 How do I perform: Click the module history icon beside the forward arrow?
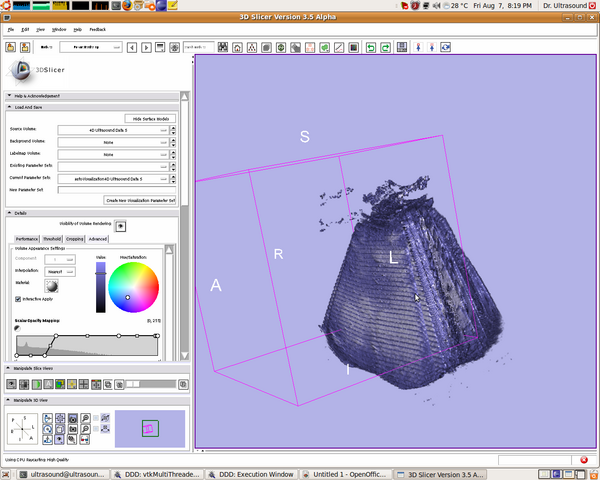(160, 47)
